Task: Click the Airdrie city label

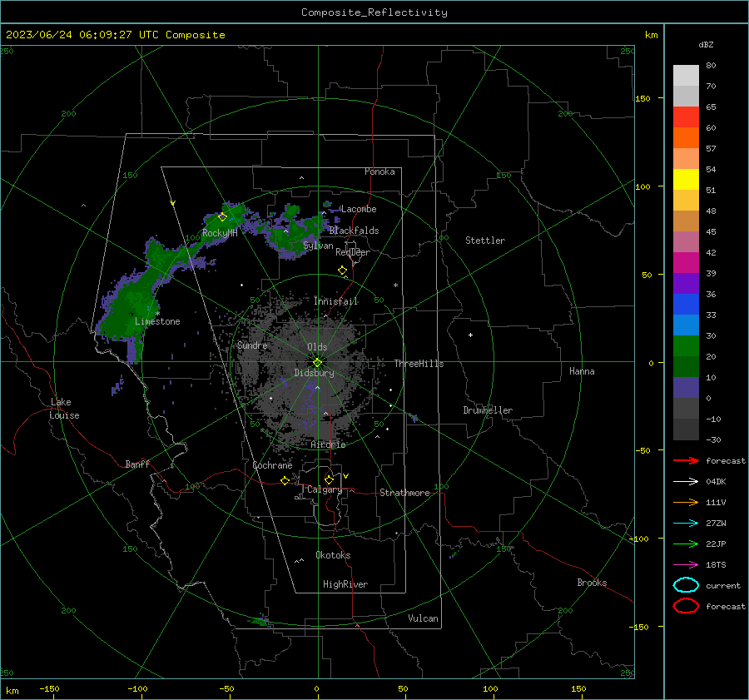Action: (x=328, y=444)
